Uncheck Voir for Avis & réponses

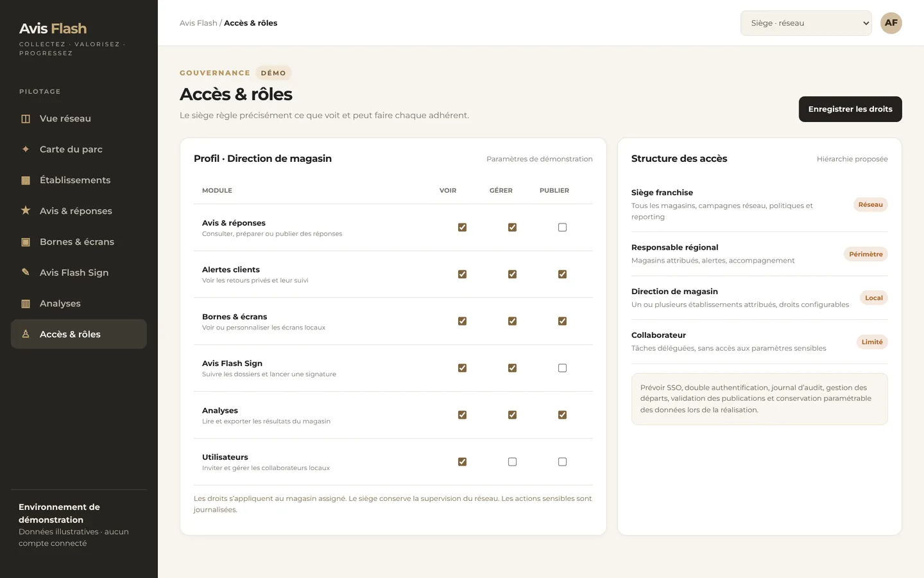click(x=462, y=227)
